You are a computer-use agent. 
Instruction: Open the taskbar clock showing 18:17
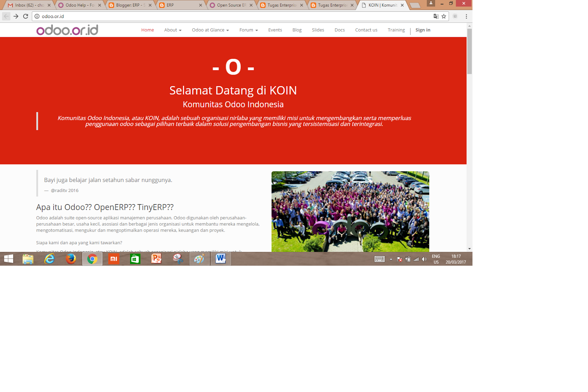(x=456, y=259)
